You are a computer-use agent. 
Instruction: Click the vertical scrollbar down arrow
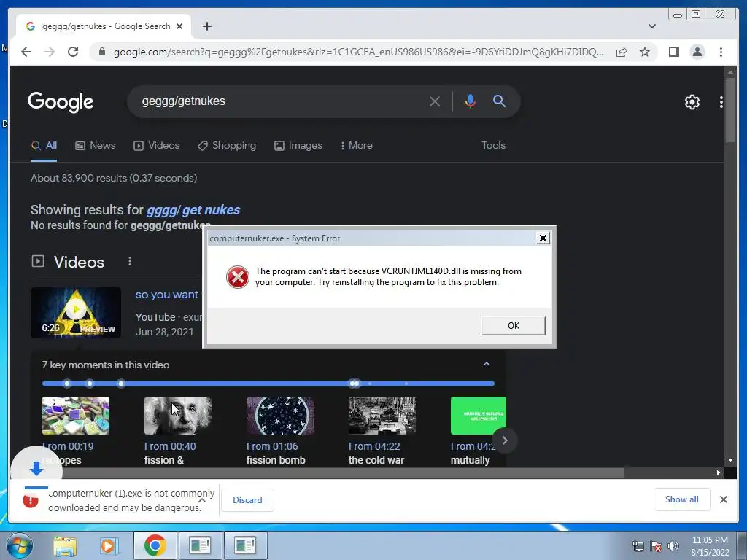[x=730, y=460]
